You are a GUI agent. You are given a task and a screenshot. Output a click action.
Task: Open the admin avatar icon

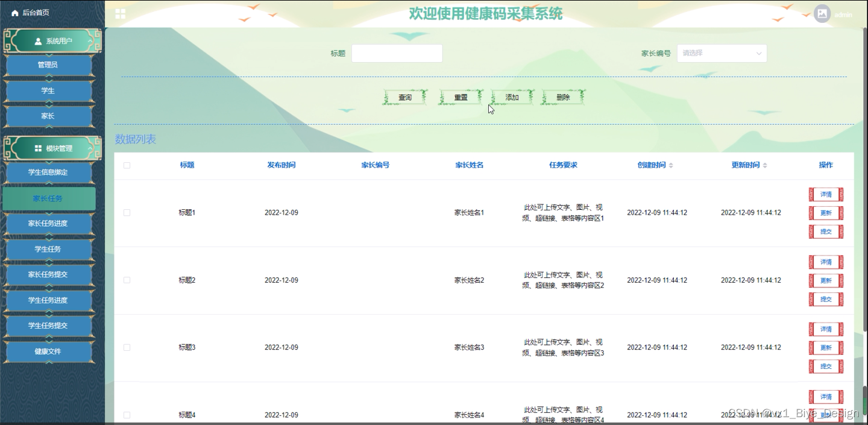[822, 14]
